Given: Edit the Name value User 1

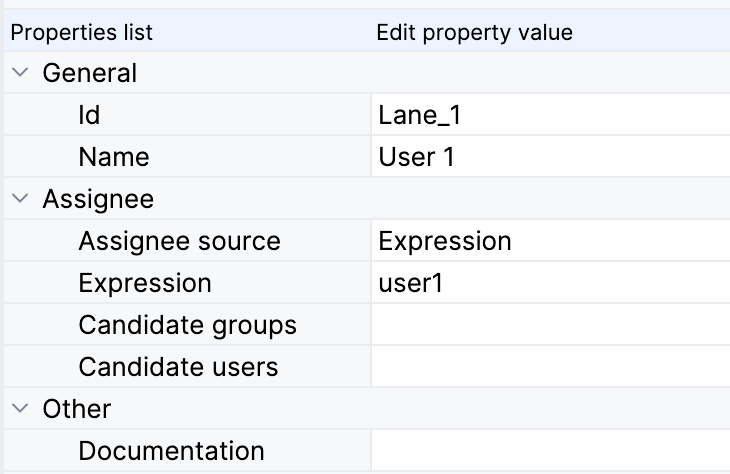Looking at the screenshot, I should coord(548,157).
